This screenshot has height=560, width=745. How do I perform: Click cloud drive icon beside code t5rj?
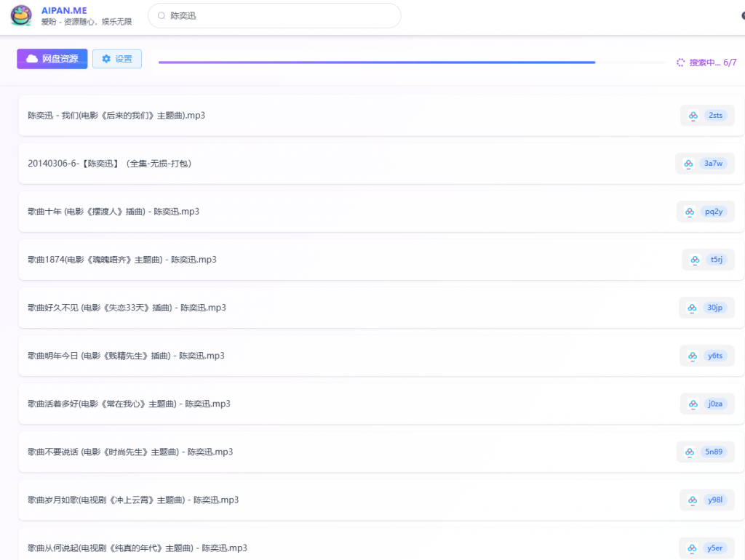695,260
